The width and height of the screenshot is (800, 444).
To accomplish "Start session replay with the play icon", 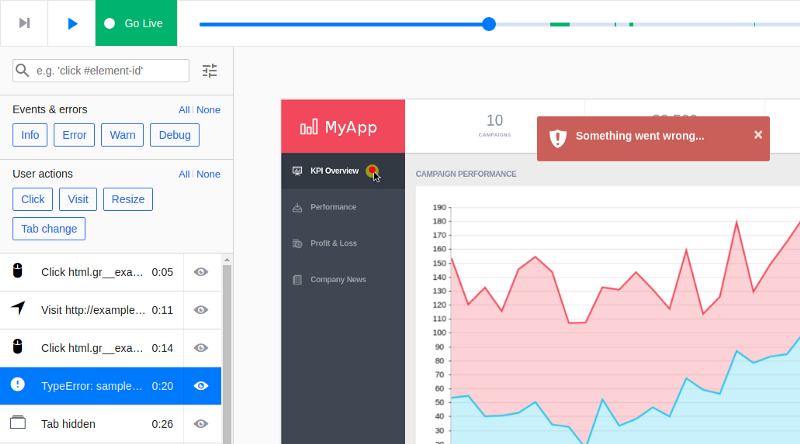I will pyautogui.click(x=72, y=23).
